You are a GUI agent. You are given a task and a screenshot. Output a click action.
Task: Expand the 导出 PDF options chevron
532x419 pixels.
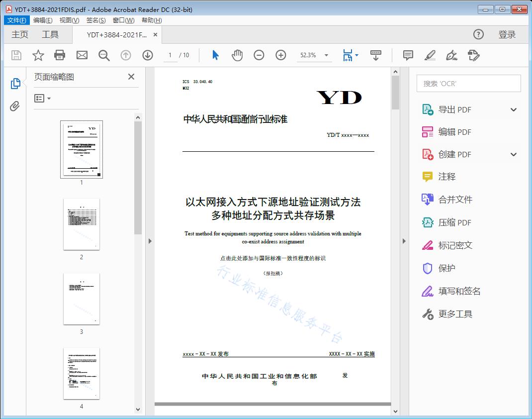(x=514, y=109)
